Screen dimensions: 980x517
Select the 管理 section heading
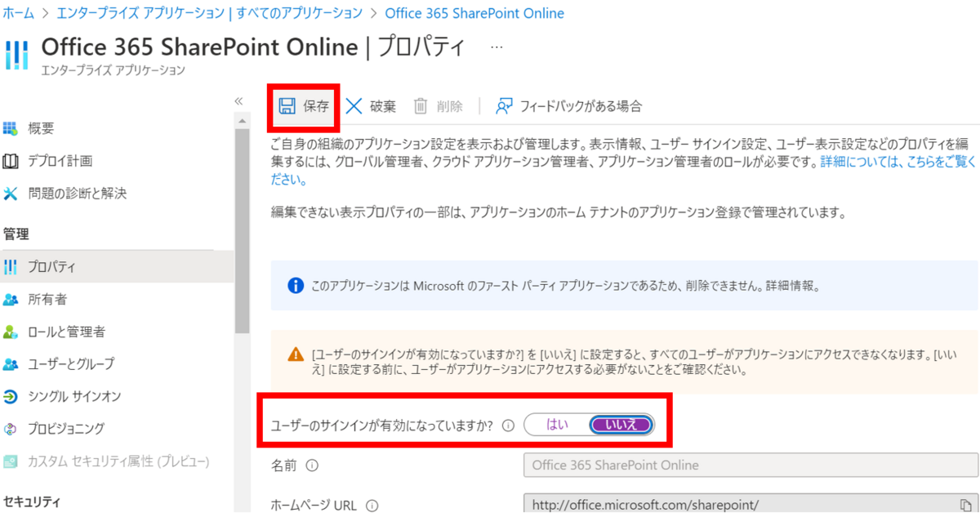16,234
